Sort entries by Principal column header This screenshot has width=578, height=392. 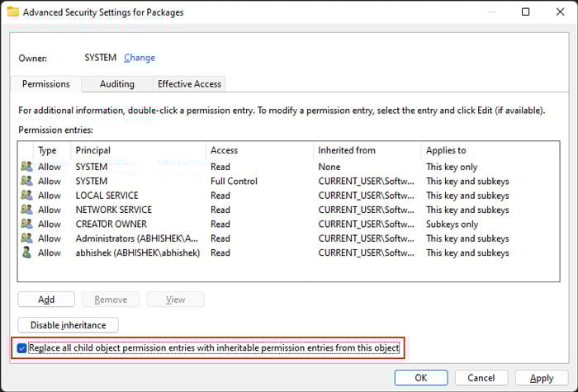pyautogui.click(x=138, y=150)
